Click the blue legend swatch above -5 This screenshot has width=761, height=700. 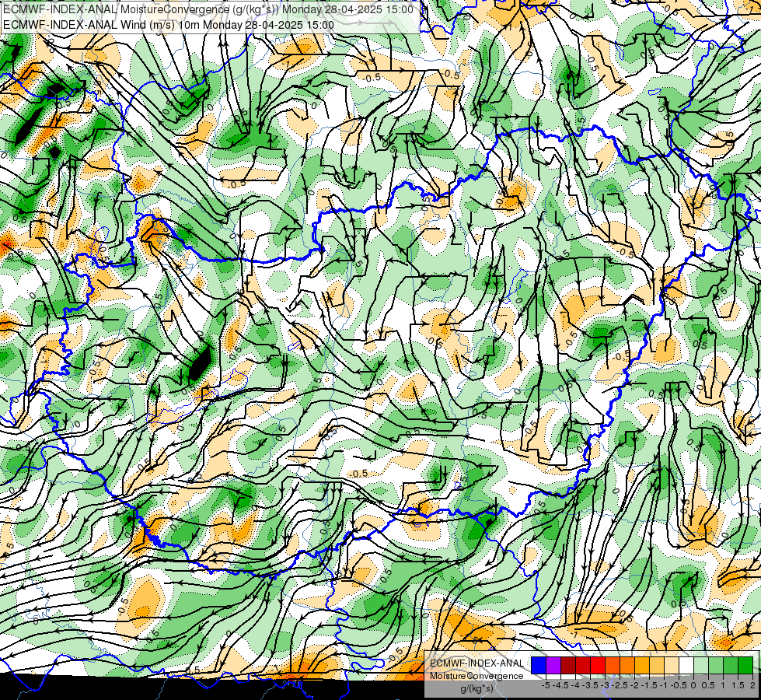tap(539, 666)
